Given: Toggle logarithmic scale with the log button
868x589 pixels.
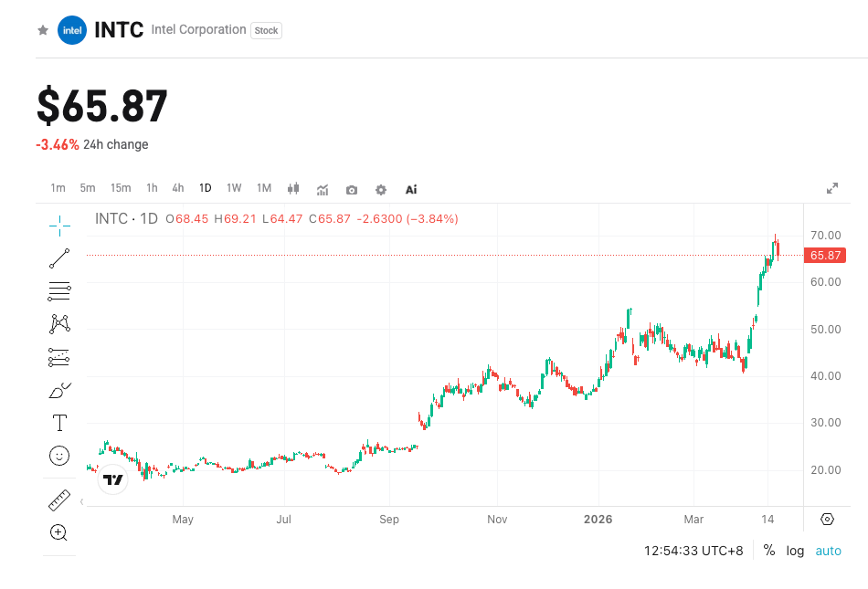Looking at the screenshot, I should (794, 551).
